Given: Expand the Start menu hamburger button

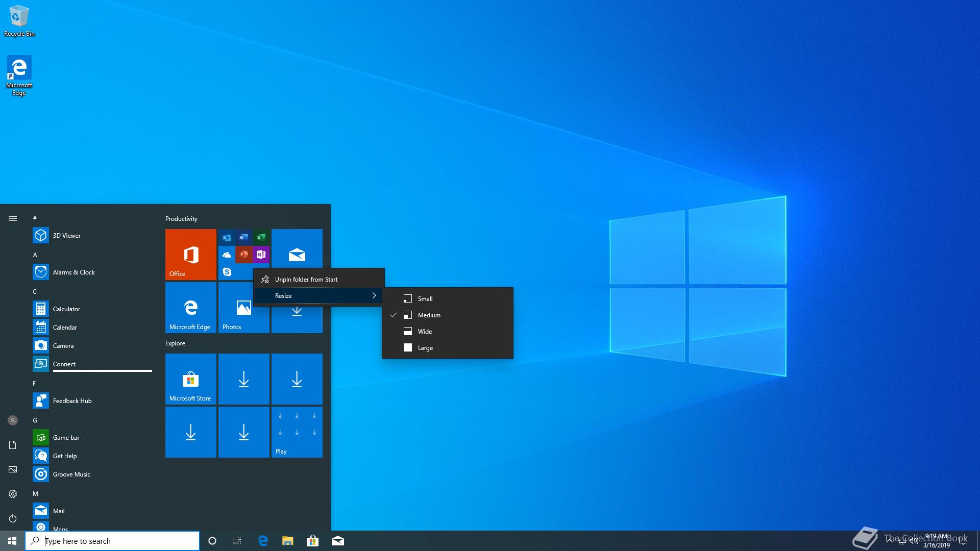Looking at the screenshot, I should coord(13,218).
